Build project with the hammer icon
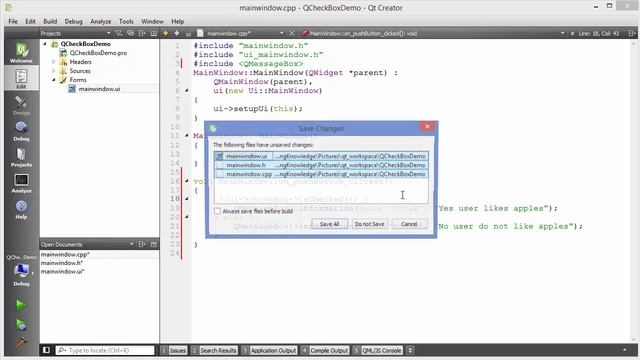 click(21, 342)
